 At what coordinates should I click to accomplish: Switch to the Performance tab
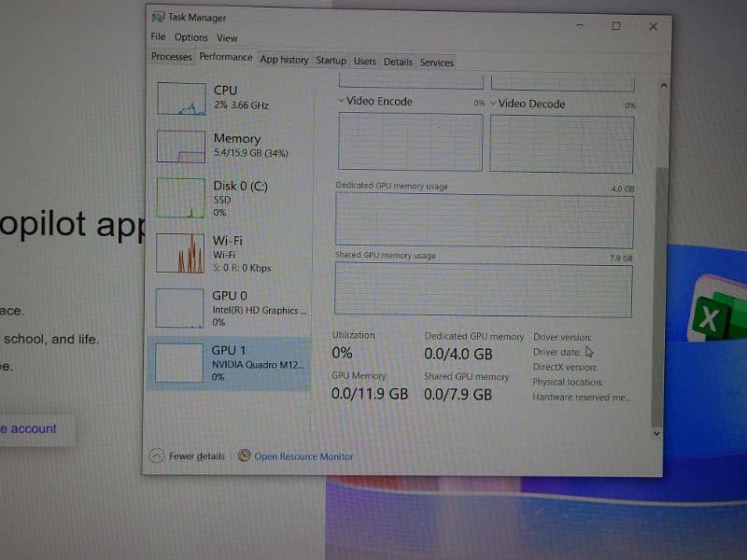click(x=226, y=57)
